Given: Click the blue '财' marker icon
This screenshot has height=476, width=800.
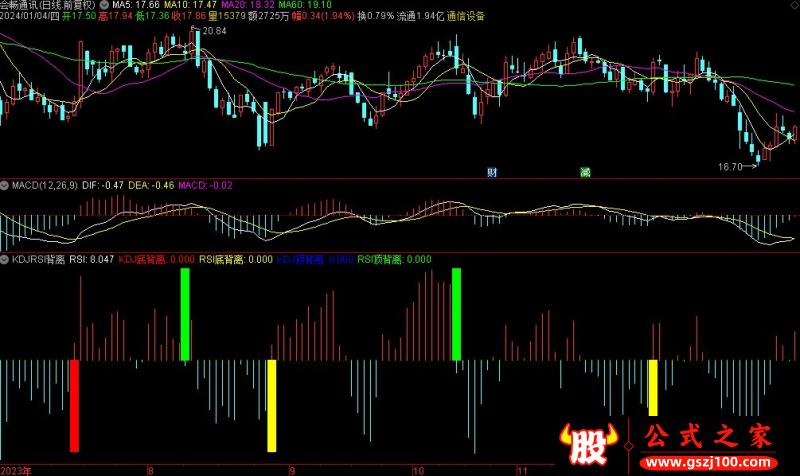Looking at the screenshot, I should coord(492,173).
